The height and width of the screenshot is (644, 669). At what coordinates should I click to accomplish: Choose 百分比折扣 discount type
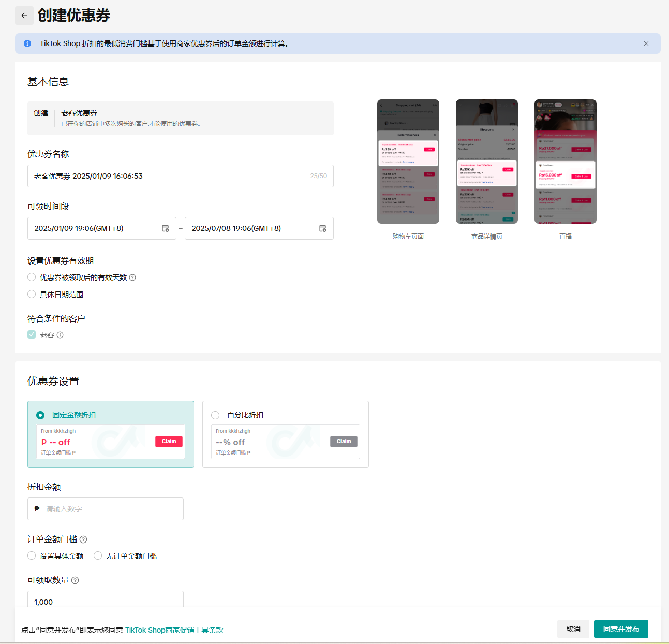click(x=215, y=415)
